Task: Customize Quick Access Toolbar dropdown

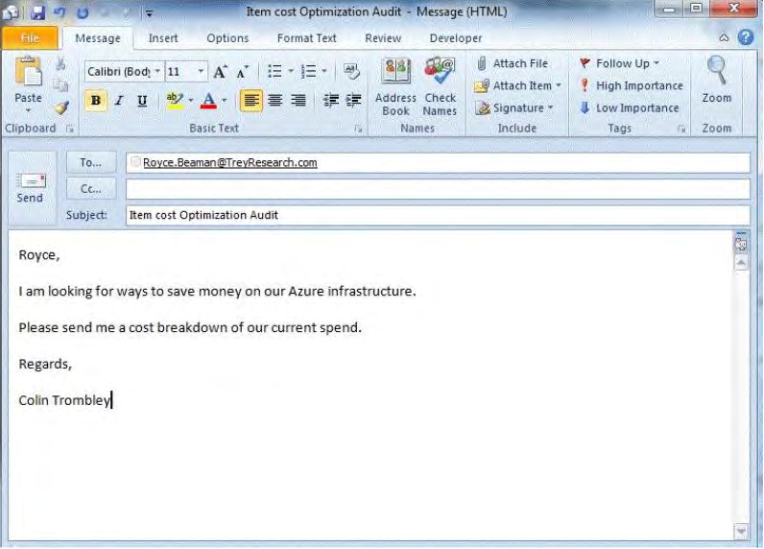Action: (x=149, y=14)
